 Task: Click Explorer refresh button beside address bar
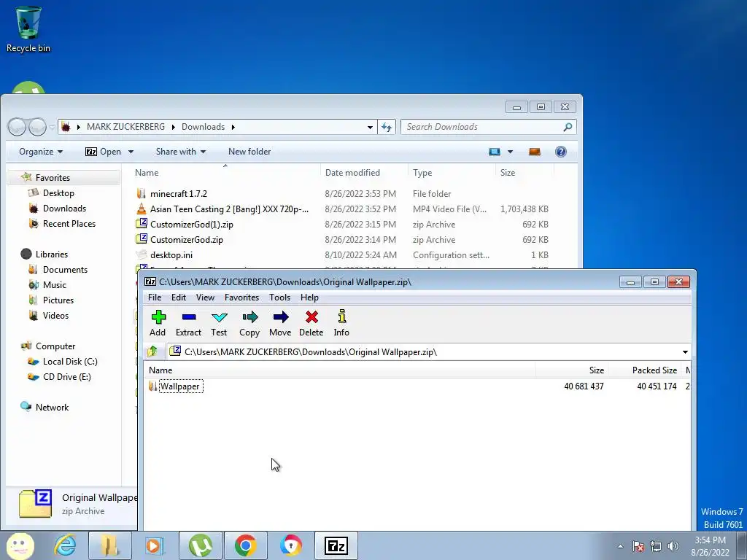[387, 127]
